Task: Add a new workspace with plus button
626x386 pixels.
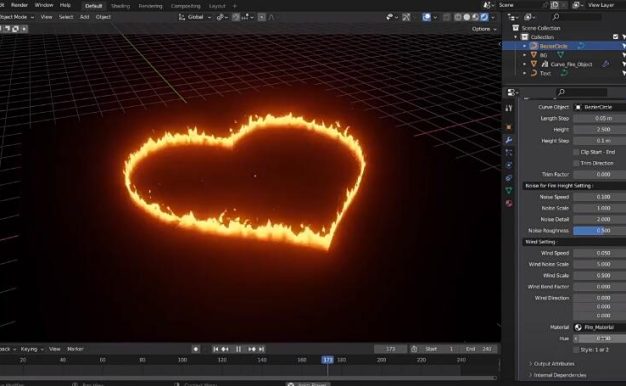Action: [235, 6]
